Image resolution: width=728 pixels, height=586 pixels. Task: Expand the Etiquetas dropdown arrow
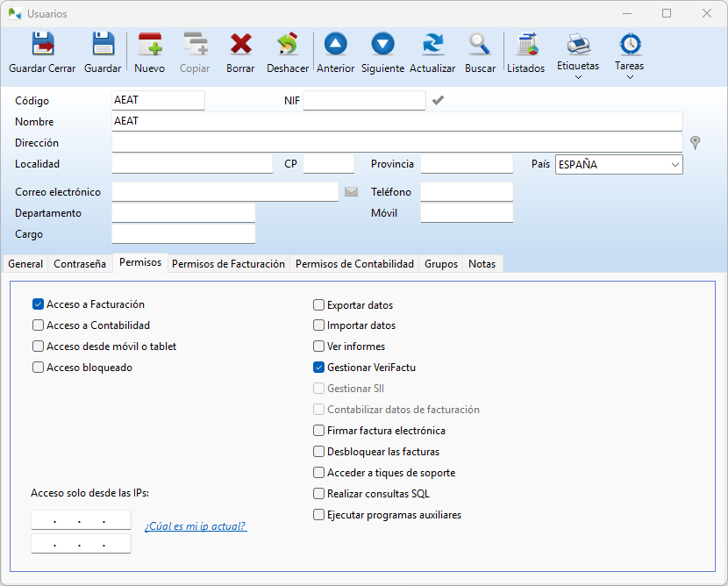pos(578,77)
